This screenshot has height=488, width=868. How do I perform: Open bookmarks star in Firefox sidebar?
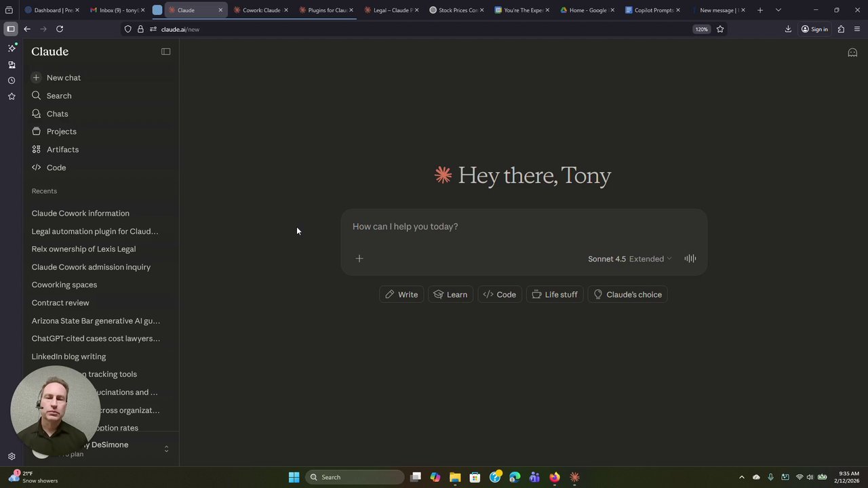tap(12, 96)
